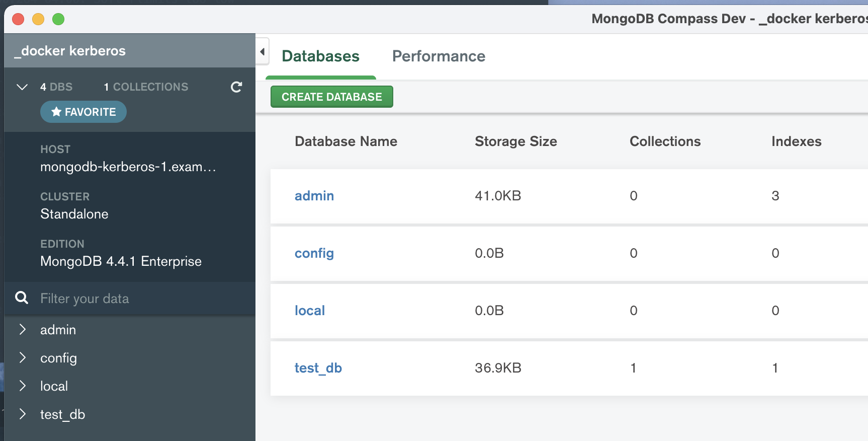The image size is (868, 441).
Task: Expand the admin database tree item
Action: 22,330
